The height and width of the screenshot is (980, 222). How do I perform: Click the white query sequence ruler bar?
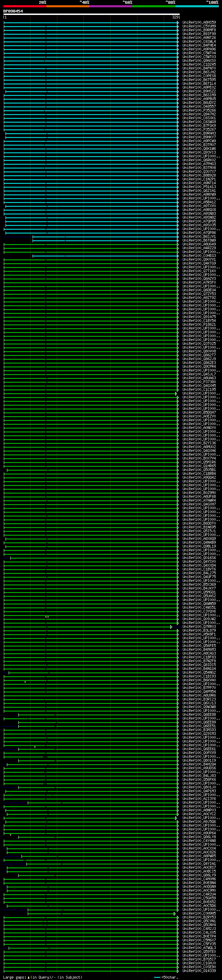click(92, 15)
